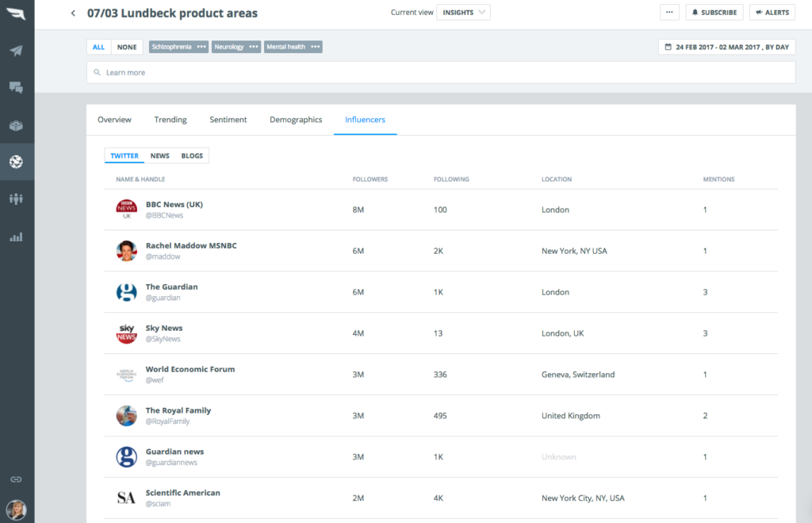Viewport: 812px width, 523px height.
Task: Click the search magnifier icon
Action: 97,72
